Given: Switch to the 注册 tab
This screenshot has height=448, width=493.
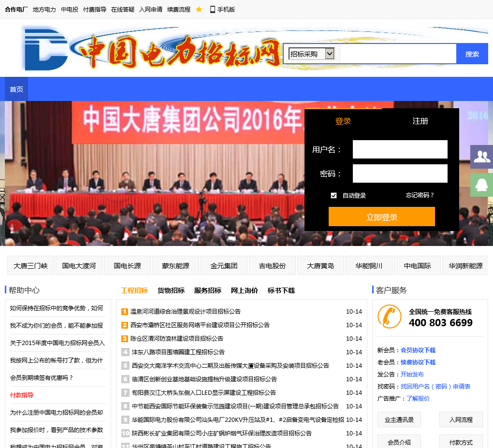Looking at the screenshot, I should pos(420,121).
